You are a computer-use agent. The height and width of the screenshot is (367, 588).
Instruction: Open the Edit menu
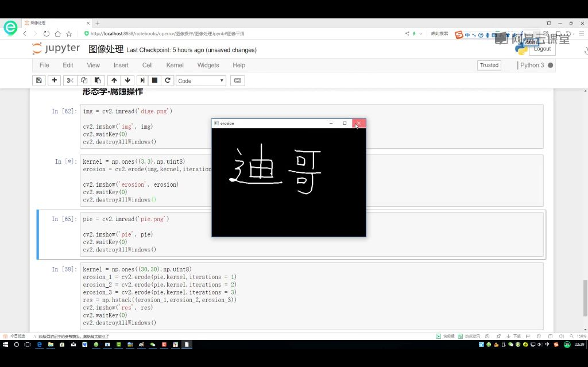point(68,65)
